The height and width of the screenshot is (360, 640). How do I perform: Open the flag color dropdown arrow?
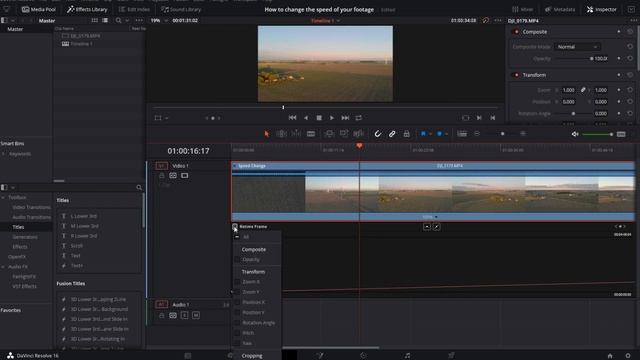430,134
